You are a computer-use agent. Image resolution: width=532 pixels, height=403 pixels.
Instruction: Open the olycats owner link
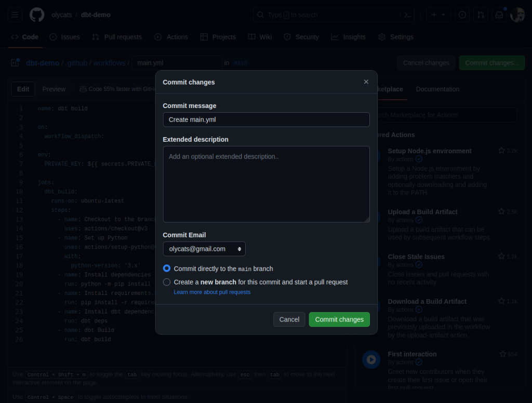pos(62,15)
